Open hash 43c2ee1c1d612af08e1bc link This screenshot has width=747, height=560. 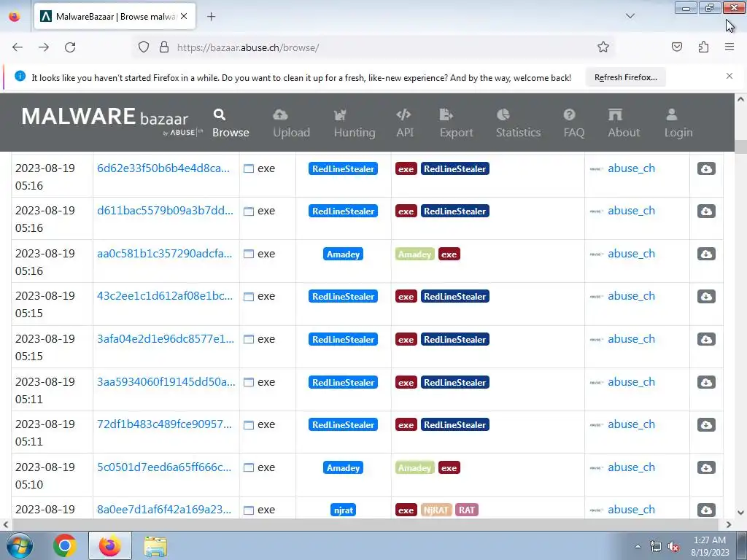click(x=165, y=296)
